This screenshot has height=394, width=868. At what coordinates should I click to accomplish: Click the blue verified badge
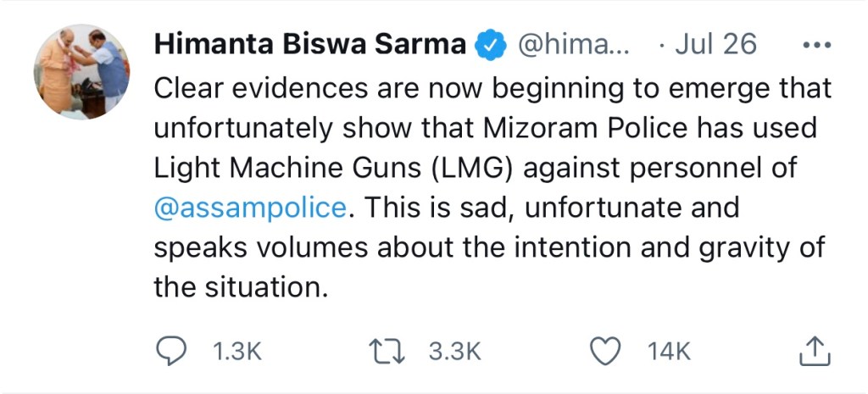tap(489, 46)
